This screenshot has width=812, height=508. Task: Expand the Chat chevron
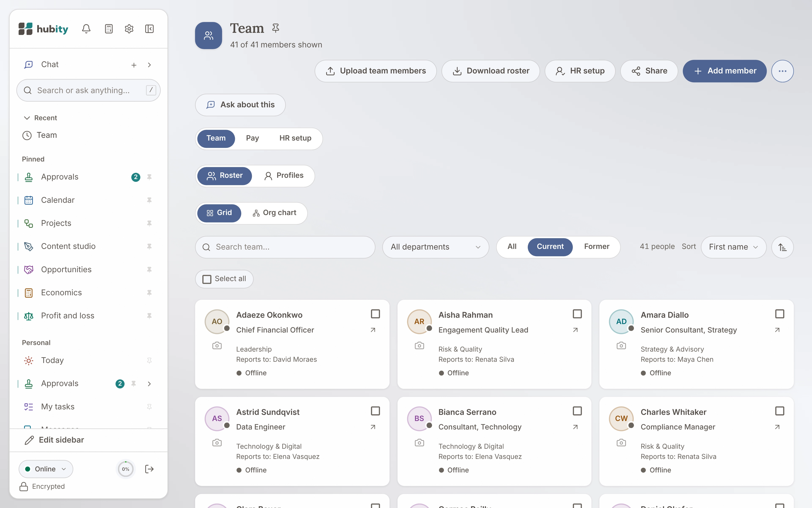149,65
